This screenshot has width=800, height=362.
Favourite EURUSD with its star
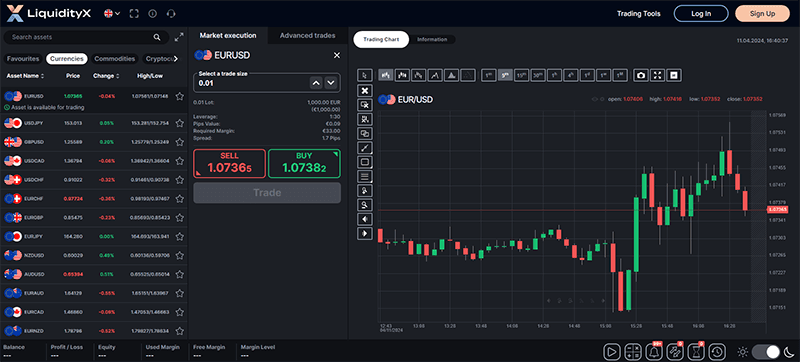pos(180,96)
